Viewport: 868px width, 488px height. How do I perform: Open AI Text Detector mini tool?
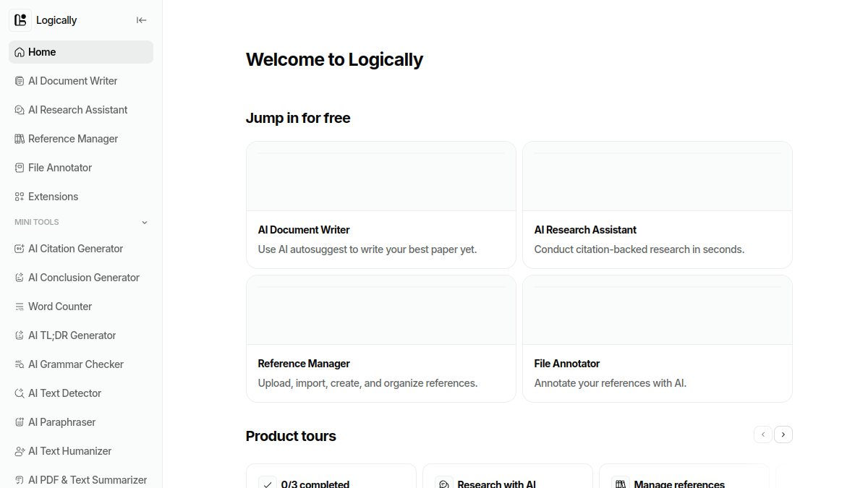[81, 393]
